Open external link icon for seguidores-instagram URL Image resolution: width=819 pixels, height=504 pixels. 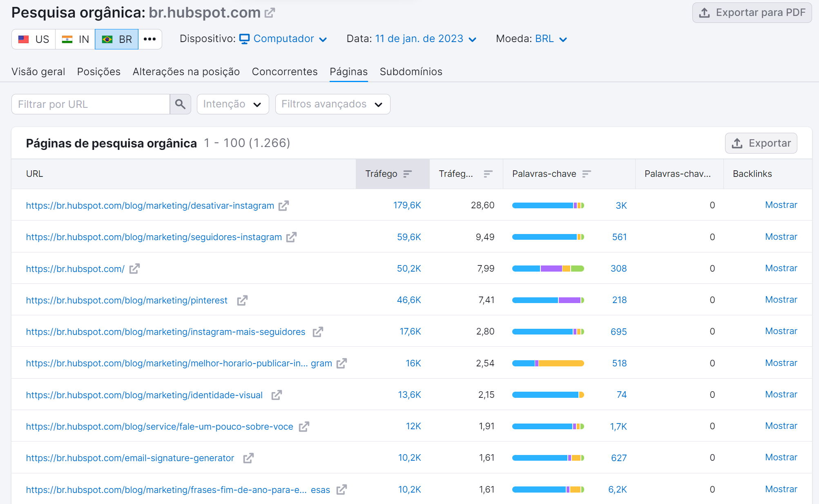[x=291, y=237]
